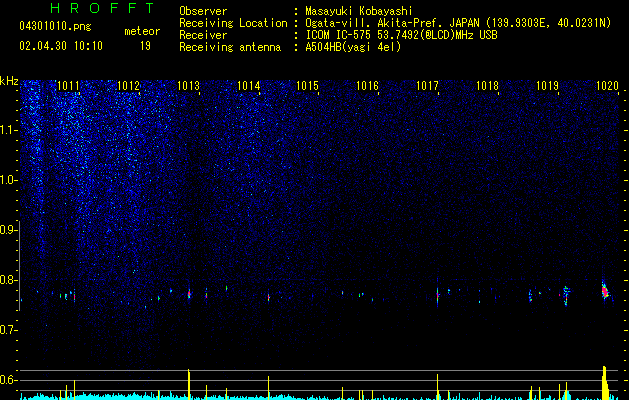The width and height of the screenshot is (629, 400).
Task: Select the filename 04301010.png
Action: point(55,26)
